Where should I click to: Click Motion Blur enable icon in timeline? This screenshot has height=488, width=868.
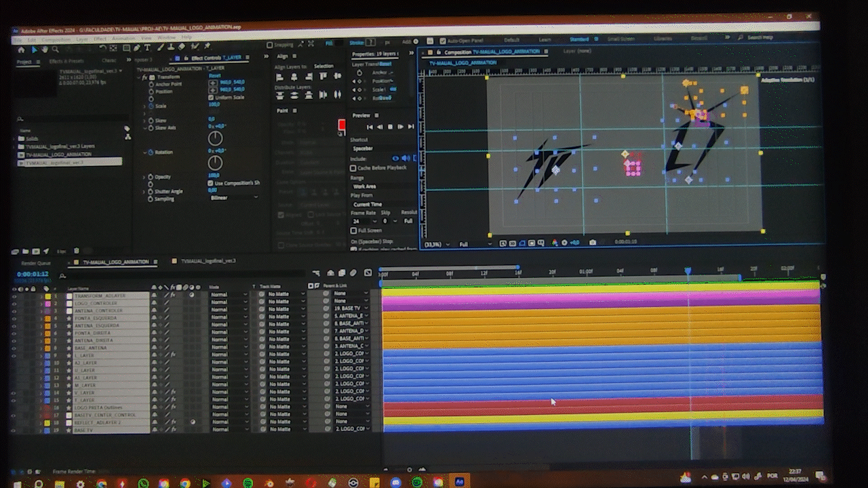353,273
